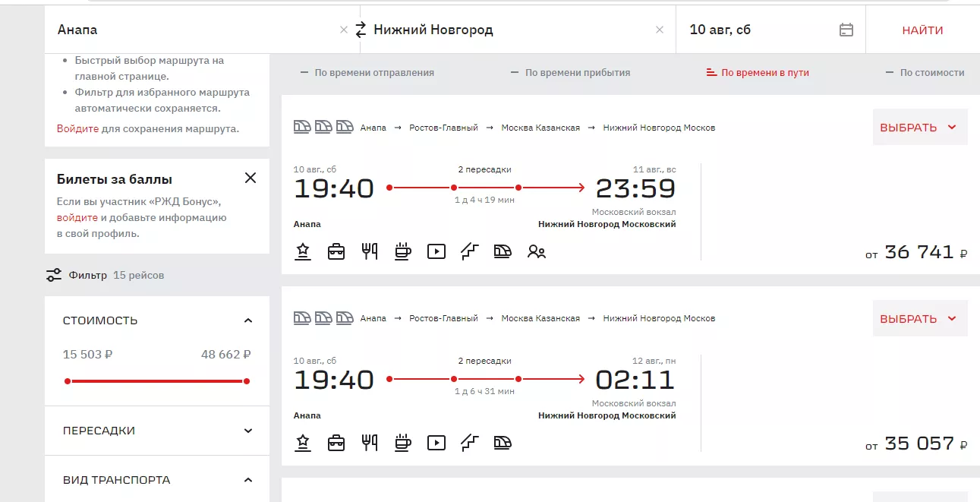
Task: Open ВЫБРАТЬ dropdown for 23:59 arrival route
Action: click(x=919, y=128)
